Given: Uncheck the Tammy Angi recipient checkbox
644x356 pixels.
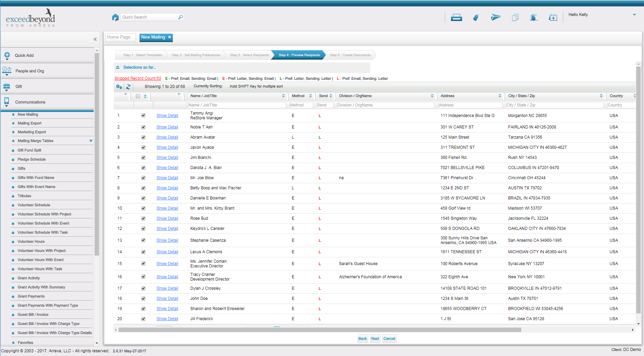Looking at the screenshot, I should (x=143, y=116).
